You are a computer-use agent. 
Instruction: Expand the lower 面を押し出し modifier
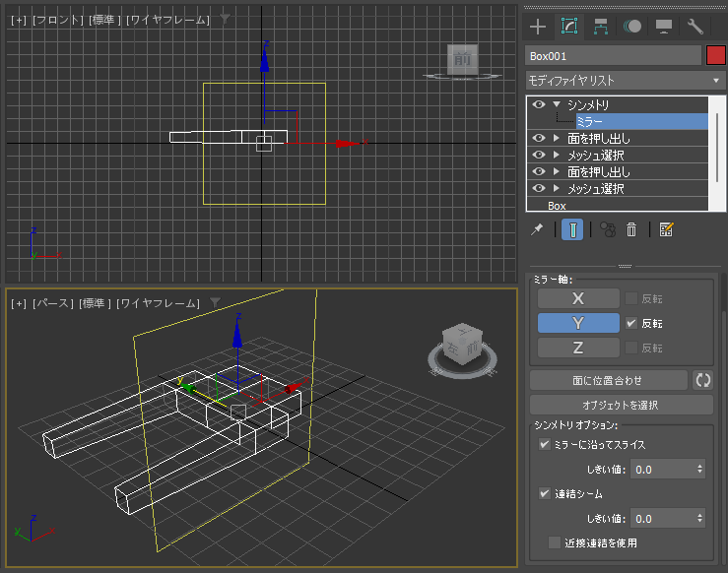pos(557,171)
